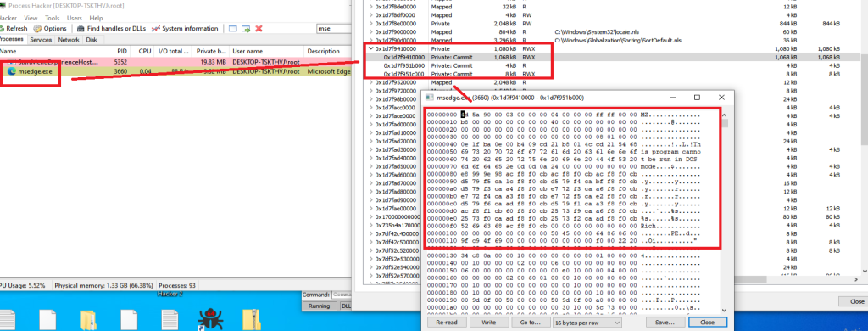The height and width of the screenshot is (331, 868).
Task: Open the Tools menu
Action: point(52,18)
